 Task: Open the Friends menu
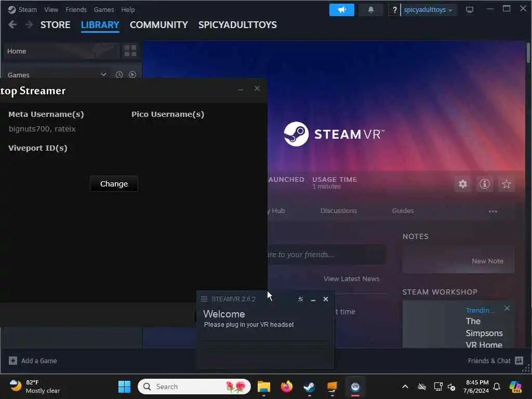pyautogui.click(x=76, y=10)
